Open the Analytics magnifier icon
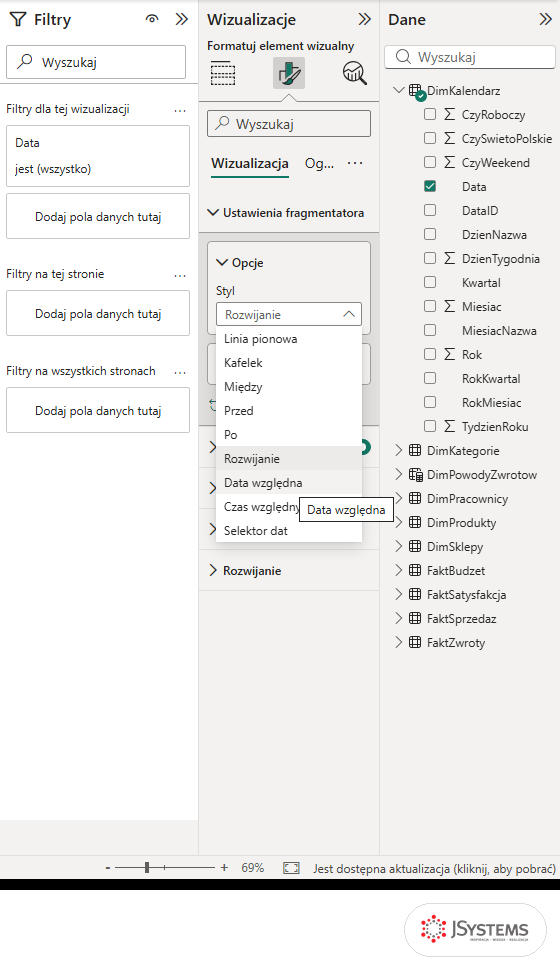Screen dimensions: 560x970 (355, 73)
